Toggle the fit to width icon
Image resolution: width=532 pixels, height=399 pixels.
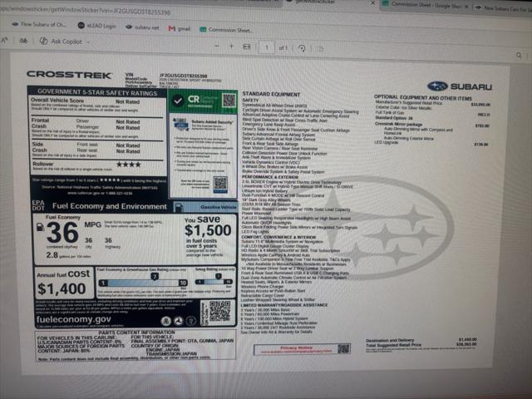coord(247,47)
